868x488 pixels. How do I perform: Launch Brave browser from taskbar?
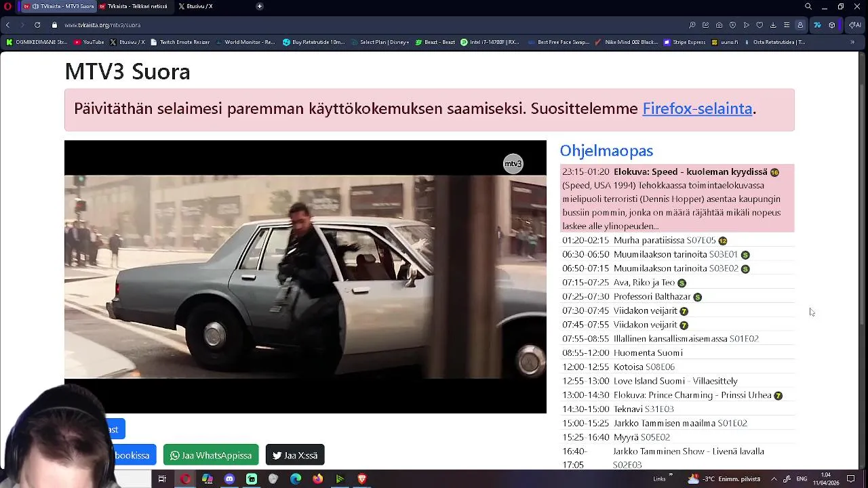[x=362, y=479]
